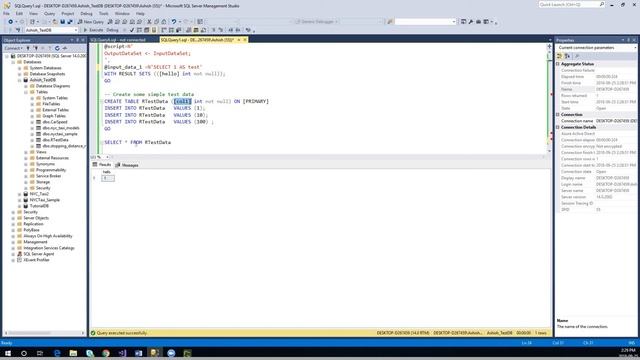Click the search icon in Quick Launch
Viewport: 640px width, 360px height.
(x=602, y=4)
